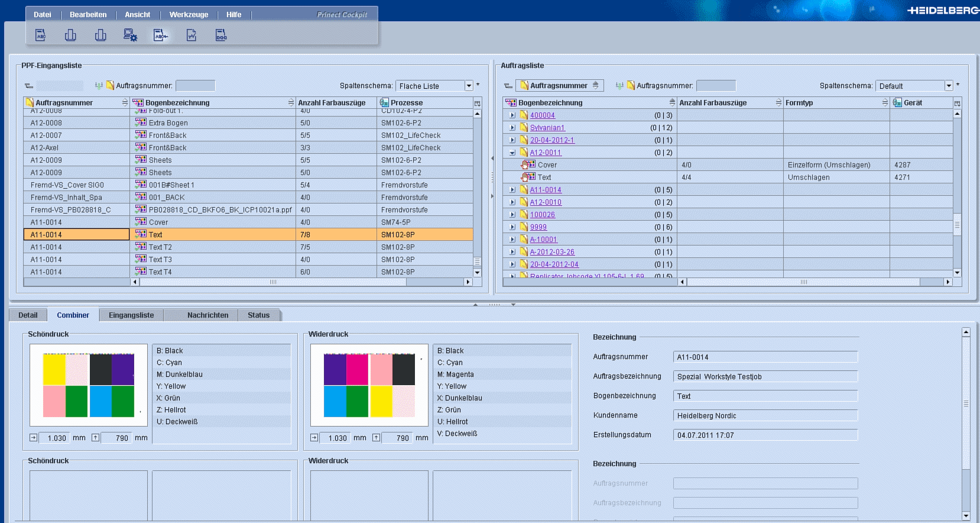Screen dimensions: 980x523
Task: Click the document with boxes chain icon
Action: click(x=221, y=35)
